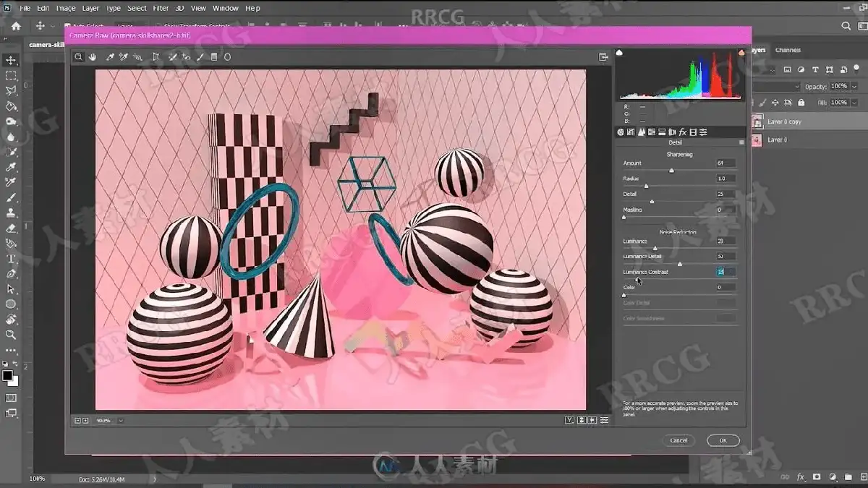Cycle before/after preview views
The width and height of the screenshot is (868, 488).
(x=569, y=420)
